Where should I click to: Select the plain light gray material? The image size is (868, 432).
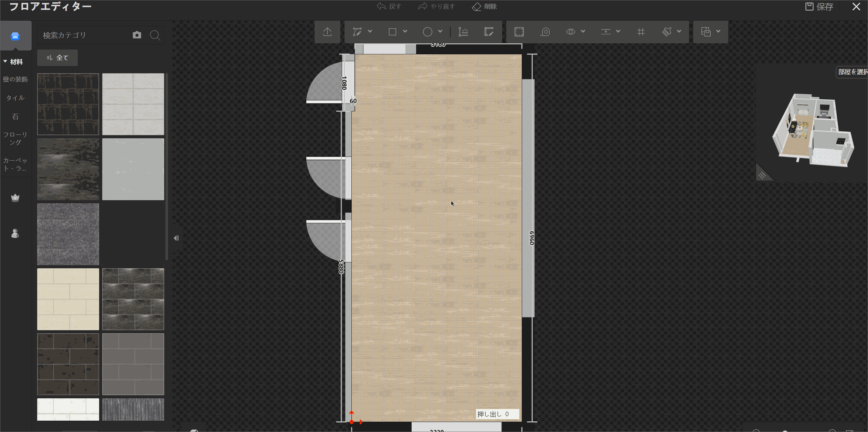click(x=133, y=169)
